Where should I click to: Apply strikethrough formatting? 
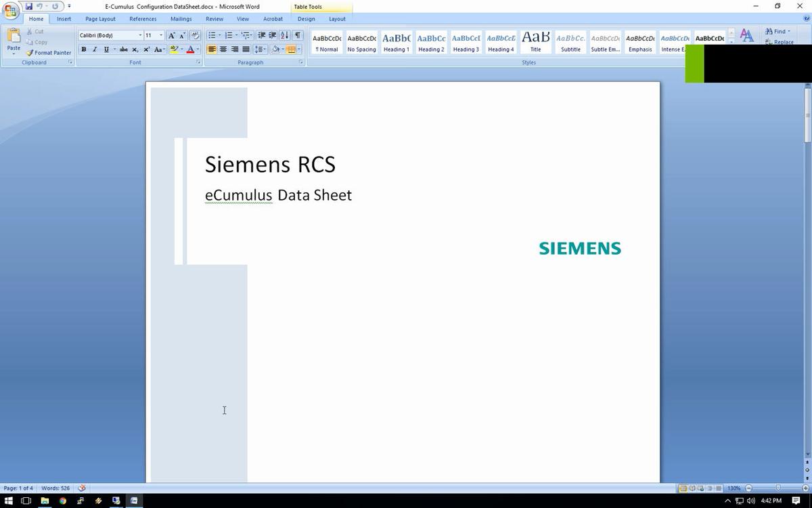point(123,49)
